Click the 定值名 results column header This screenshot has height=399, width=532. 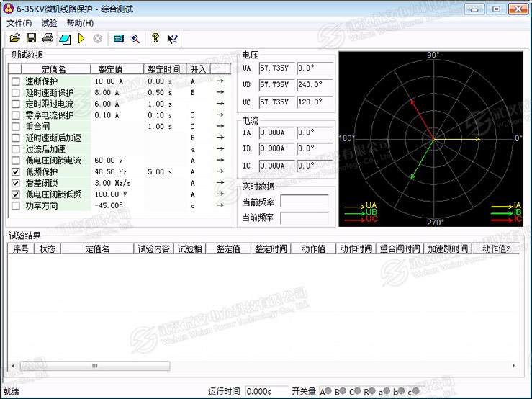pyautogui.click(x=97, y=248)
